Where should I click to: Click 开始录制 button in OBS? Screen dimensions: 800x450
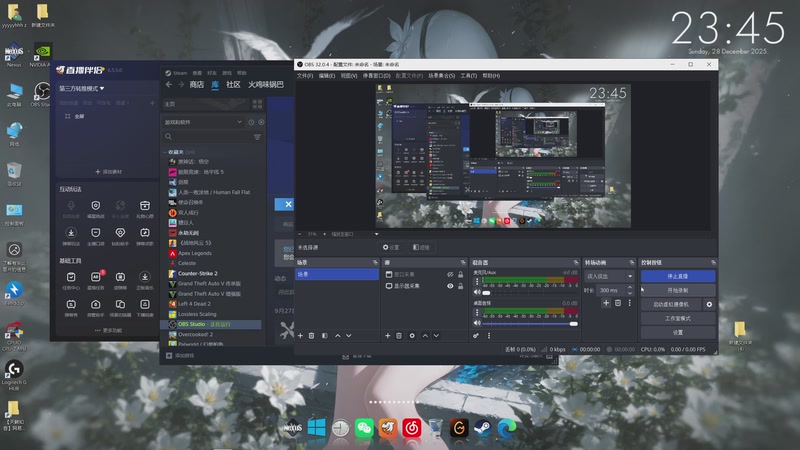(678, 290)
